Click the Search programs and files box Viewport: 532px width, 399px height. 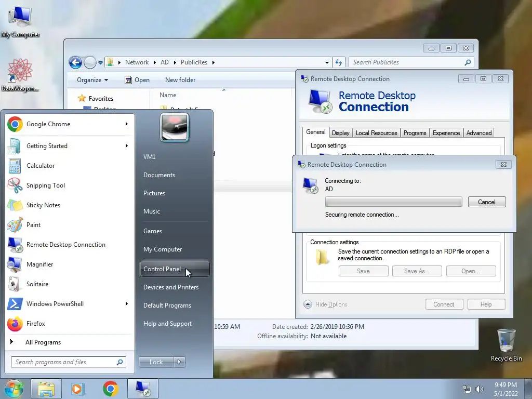pyautogui.click(x=69, y=362)
